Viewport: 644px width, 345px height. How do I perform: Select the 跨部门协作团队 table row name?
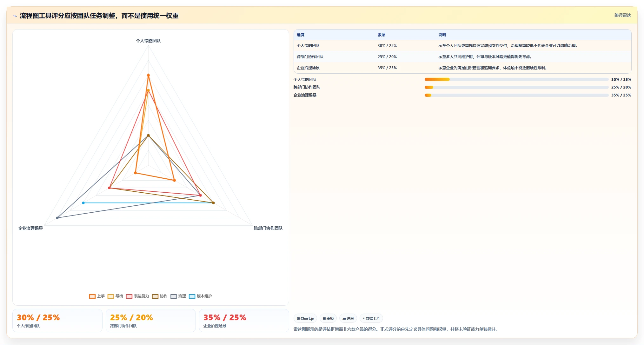310,57
